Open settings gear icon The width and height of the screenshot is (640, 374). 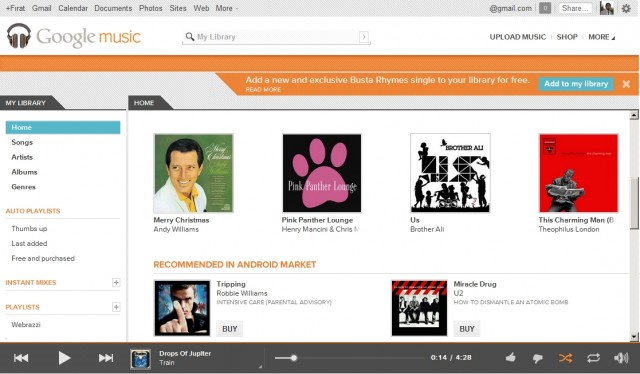tap(626, 8)
